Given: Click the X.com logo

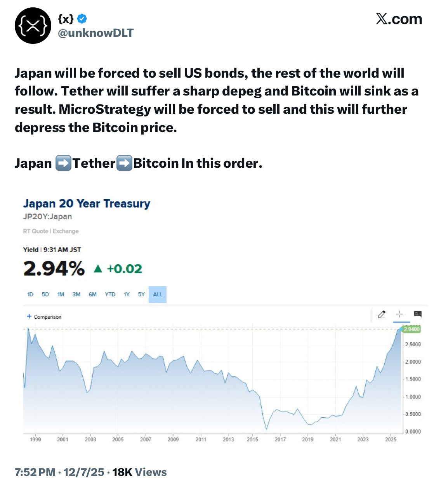Looking at the screenshot, I should pyautogui.click(x=399, y=19).
